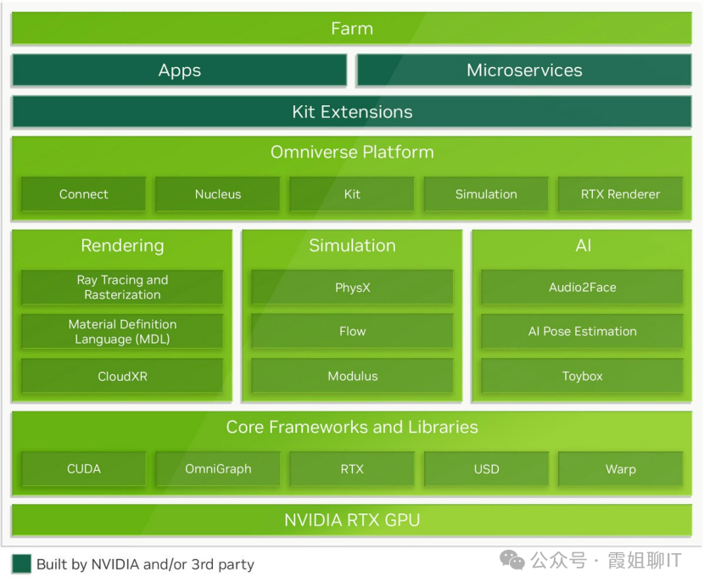
Task: Click the dark green legend color square
Action: click(x=21, y=563)
